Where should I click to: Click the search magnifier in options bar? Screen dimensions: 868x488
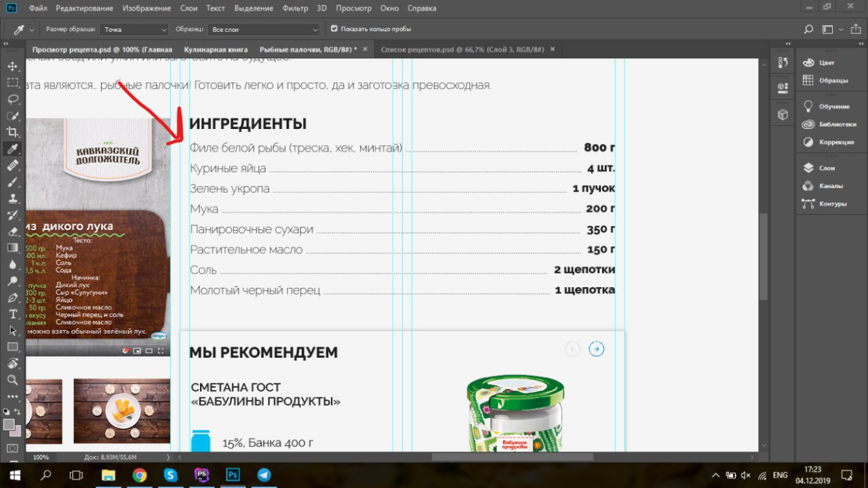point(808,29)
